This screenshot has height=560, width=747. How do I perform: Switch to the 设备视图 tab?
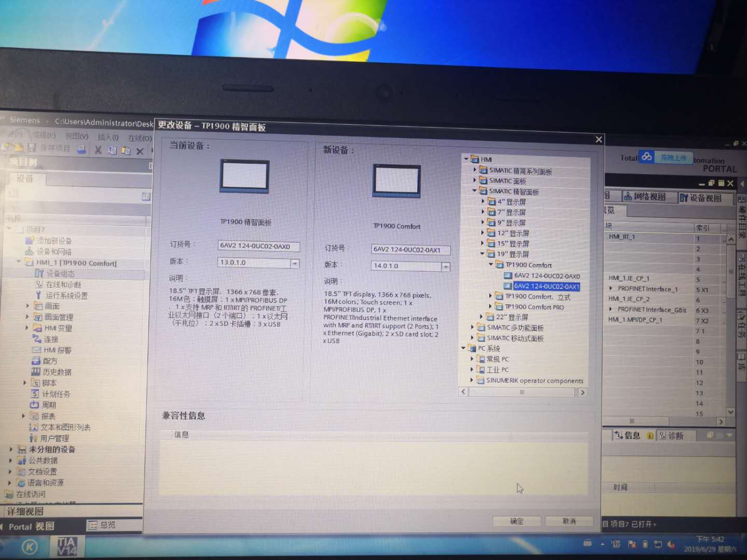(x=700, y=198)
